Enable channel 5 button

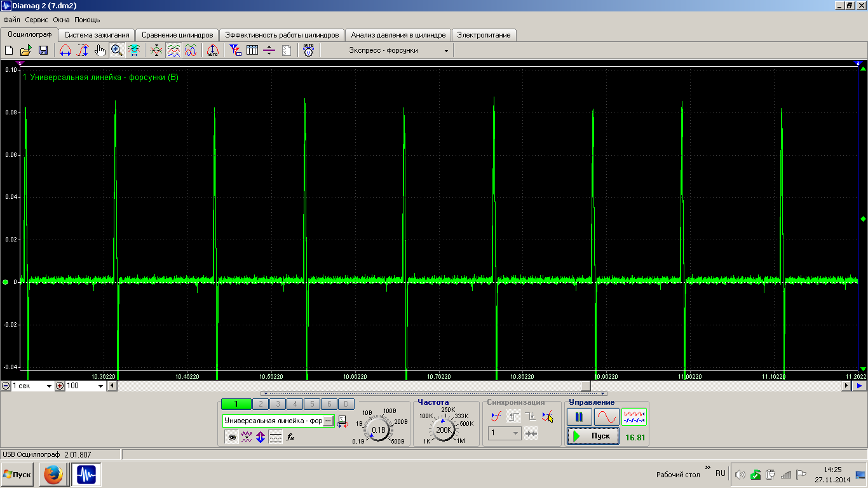click(x=312, y=404)
